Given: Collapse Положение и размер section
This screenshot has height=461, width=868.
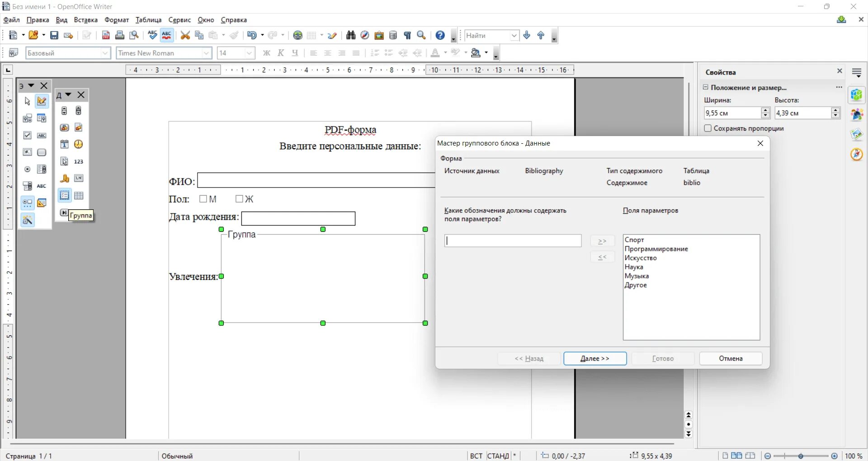Looking at the screenshot, I should point(705,87).
